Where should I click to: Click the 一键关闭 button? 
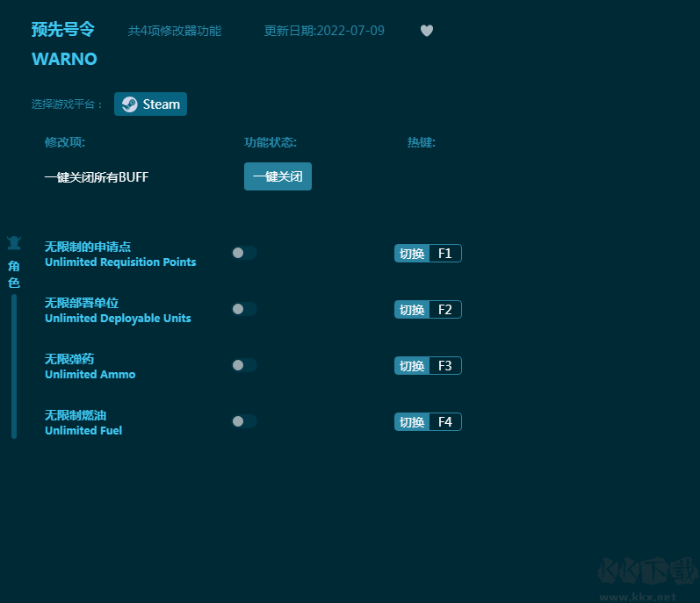click(278, 176)
